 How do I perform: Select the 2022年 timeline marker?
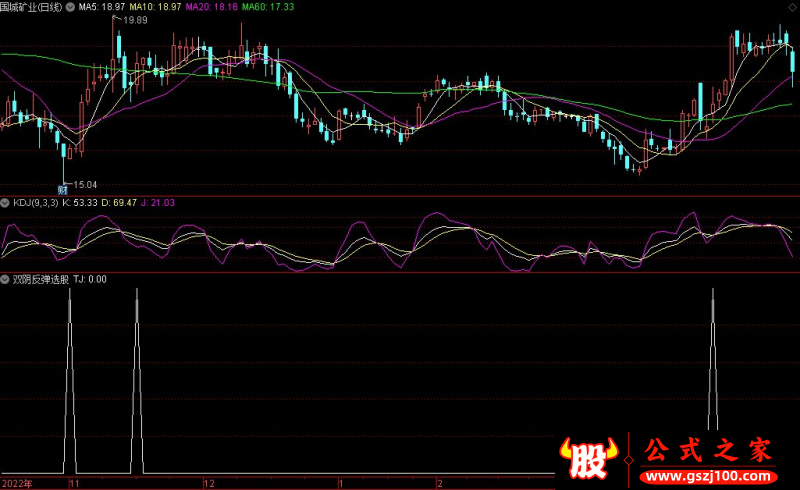tap(16, 483)
